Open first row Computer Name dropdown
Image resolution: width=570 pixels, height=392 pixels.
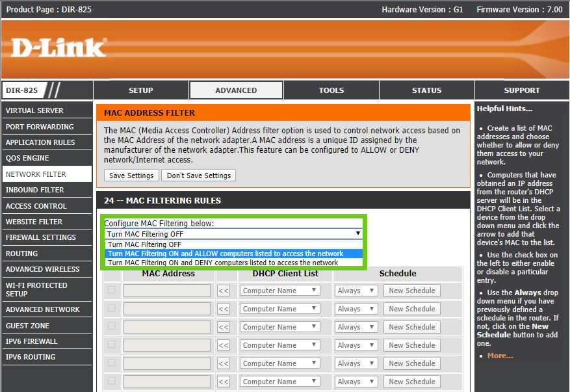[280, 291]
